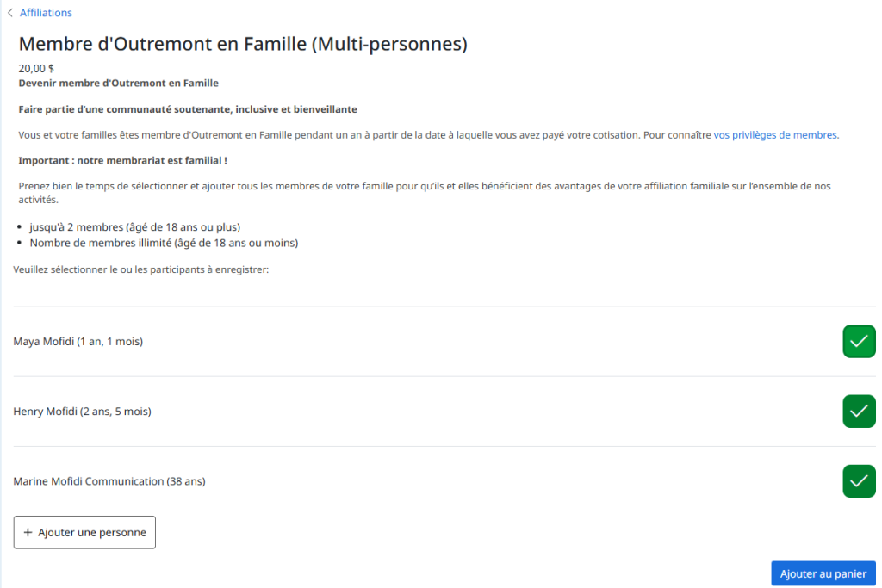Click Marine Mofidi Communication's name
This screenshot has height=588, width=882.
tap(109, 481)
